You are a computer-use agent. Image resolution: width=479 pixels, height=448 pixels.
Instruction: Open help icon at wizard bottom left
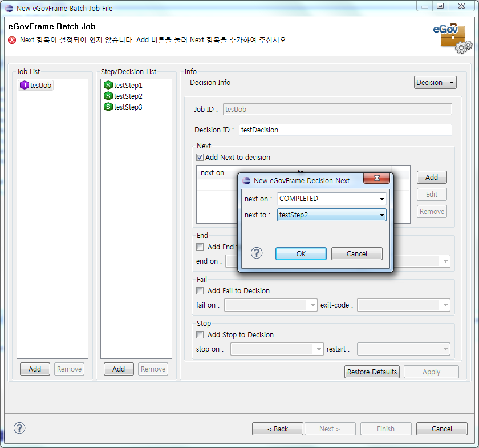coord(19,428)
